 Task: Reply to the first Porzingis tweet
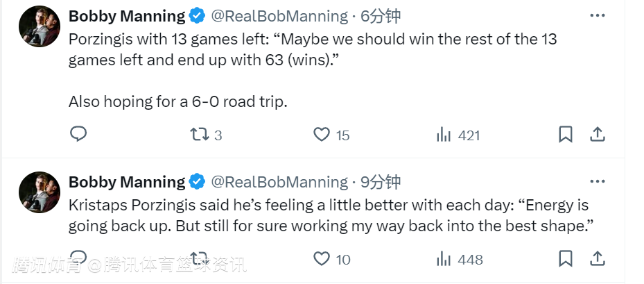(x=78, y=134)
